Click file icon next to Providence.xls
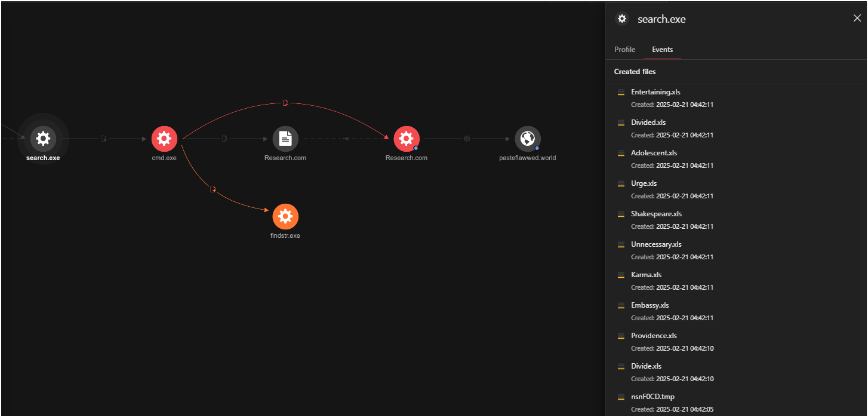This screenshot has height=417, width=868. 621,336
